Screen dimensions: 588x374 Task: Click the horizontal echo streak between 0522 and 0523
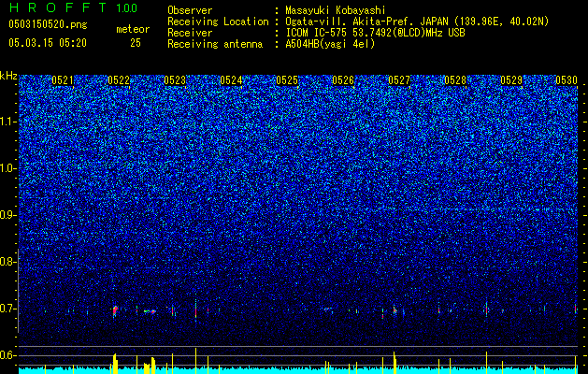pos(150,311)
